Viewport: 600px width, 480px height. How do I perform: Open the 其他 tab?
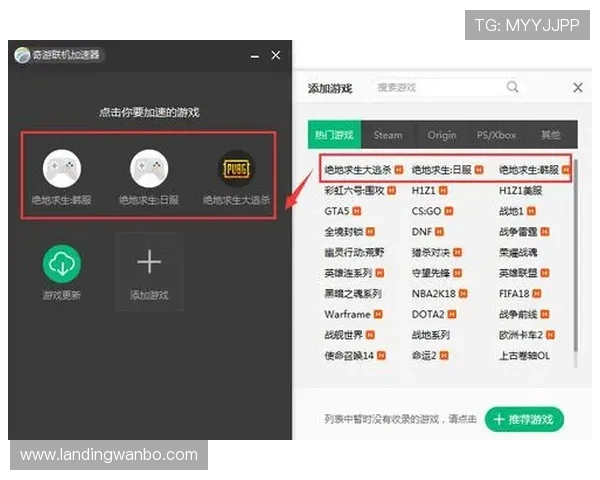(550, 135)
